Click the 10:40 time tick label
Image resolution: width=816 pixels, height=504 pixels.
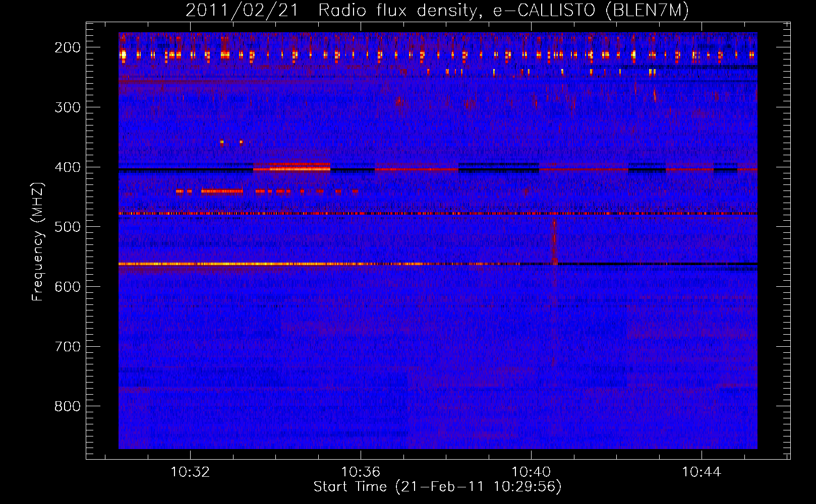click(x=531, y=472)
